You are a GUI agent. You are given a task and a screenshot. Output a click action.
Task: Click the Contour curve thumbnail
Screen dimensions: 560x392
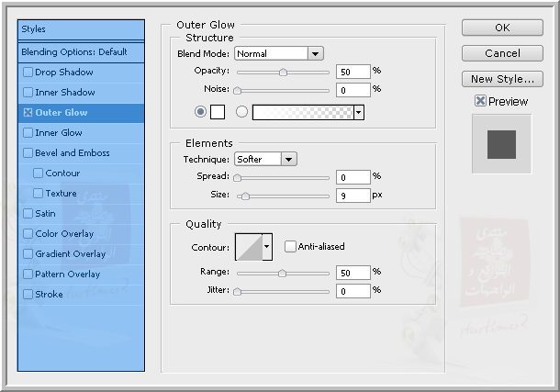coord(248,246)
